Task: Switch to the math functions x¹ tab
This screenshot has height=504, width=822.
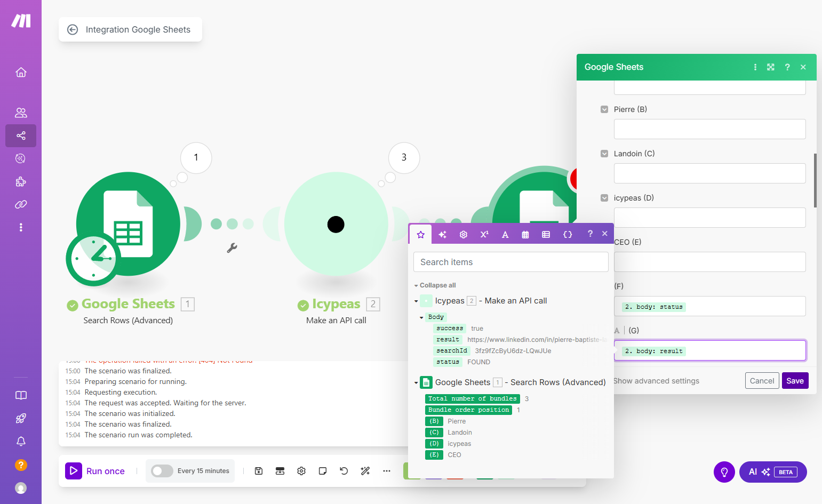Action: [x=484, y=235]
